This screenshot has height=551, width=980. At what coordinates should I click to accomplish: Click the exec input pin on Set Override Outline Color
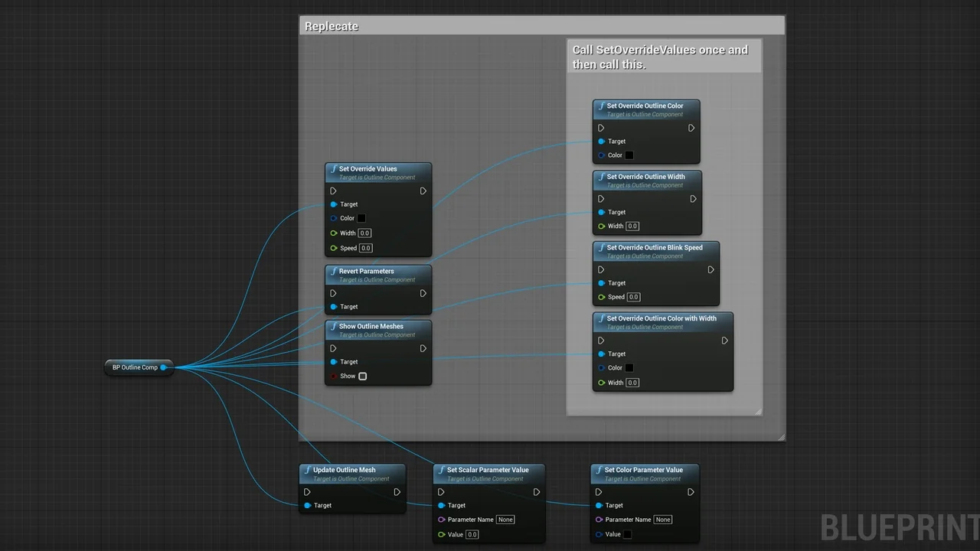(x=600, y=128)
